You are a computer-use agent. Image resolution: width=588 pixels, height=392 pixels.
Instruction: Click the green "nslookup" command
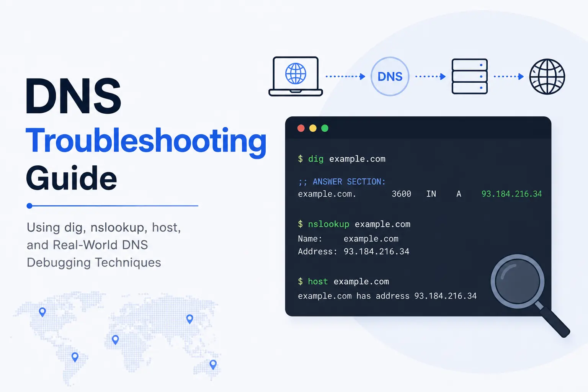328,224
